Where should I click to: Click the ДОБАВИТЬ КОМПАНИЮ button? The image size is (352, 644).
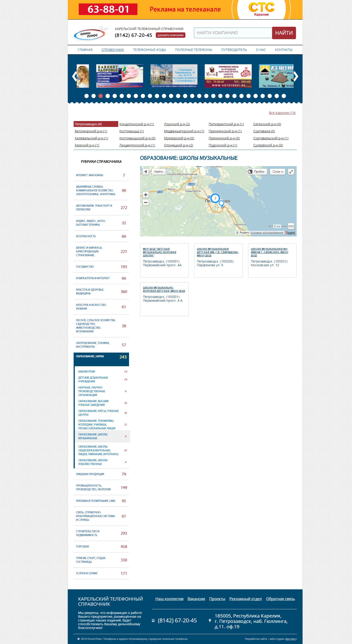pyautogui.click(x=171, y=35)
